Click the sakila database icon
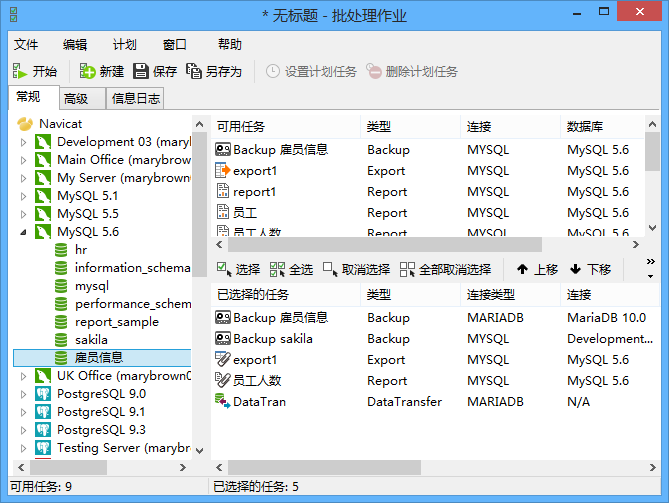The image size is (669, 503). click(61, 340)
